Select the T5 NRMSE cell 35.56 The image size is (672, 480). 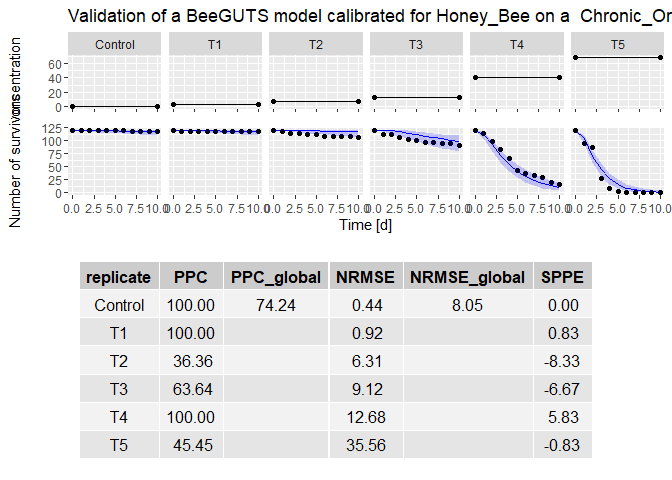[x=366, y=445]
